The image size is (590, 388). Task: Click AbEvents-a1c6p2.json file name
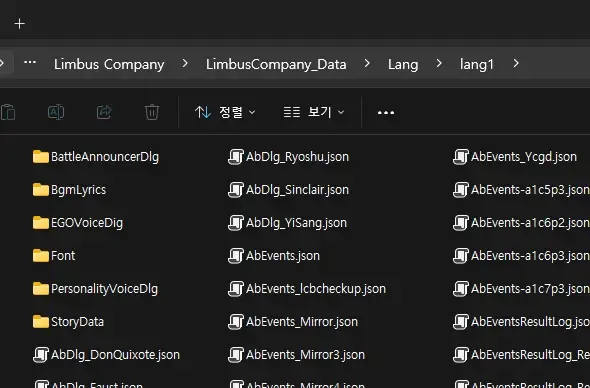[x=530, y=223]
